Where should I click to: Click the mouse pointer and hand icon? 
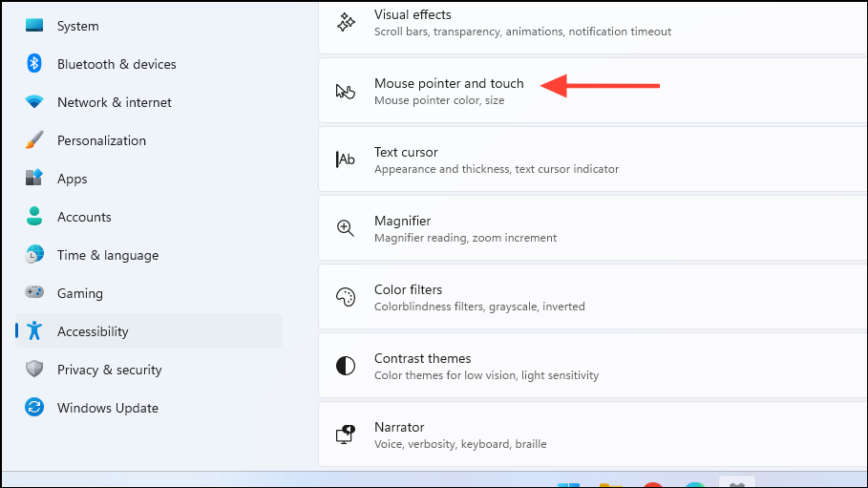tap(346, 91)
